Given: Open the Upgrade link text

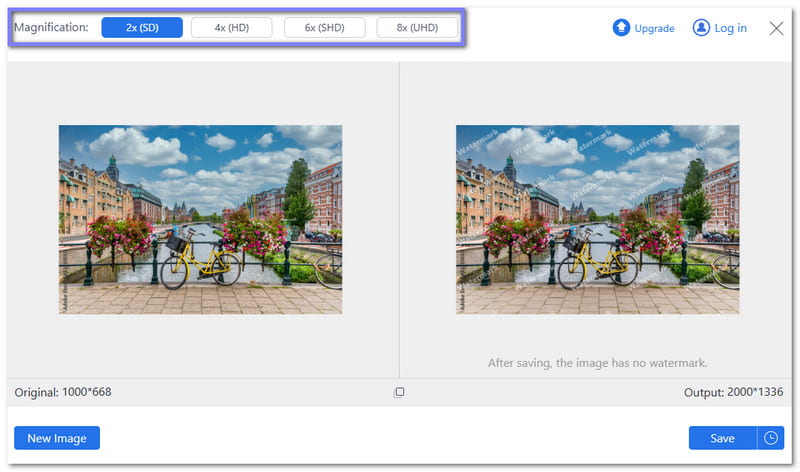Looking at the screenshot, I should pos(654,29).
